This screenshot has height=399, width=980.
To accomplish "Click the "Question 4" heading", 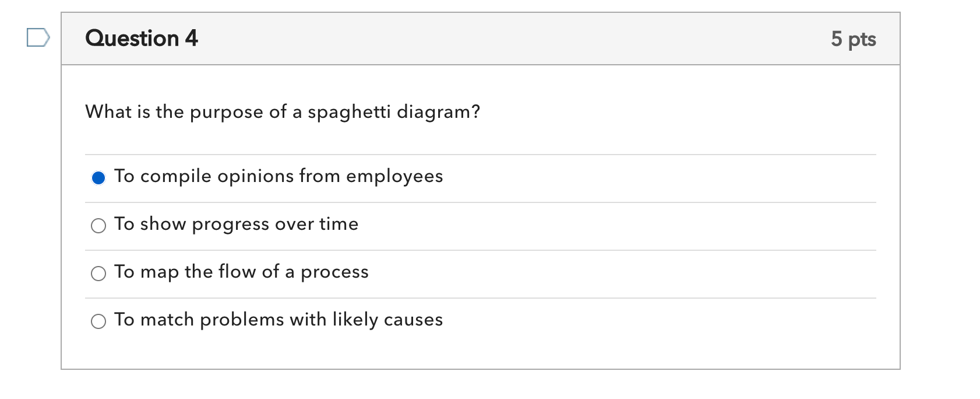I will click(142, 38).
